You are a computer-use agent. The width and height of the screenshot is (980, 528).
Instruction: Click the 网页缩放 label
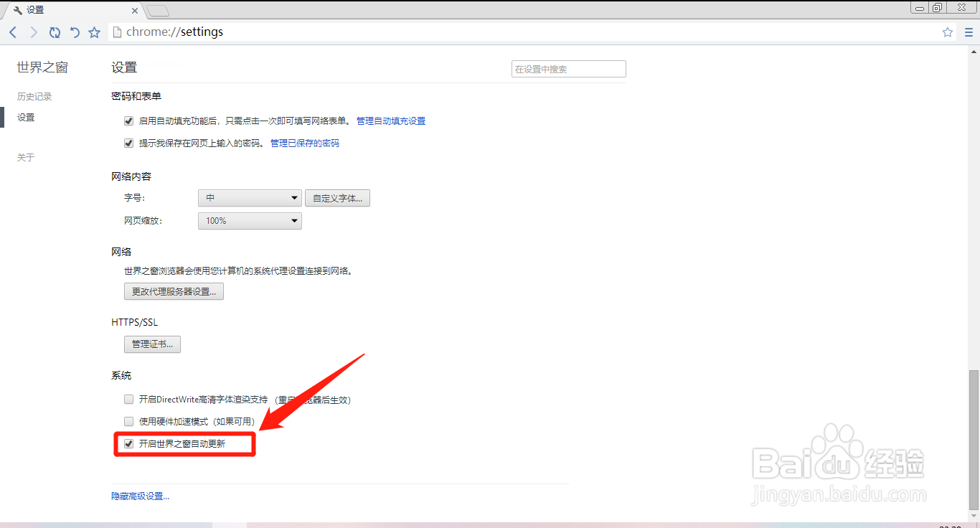click(x=143, y=220)
